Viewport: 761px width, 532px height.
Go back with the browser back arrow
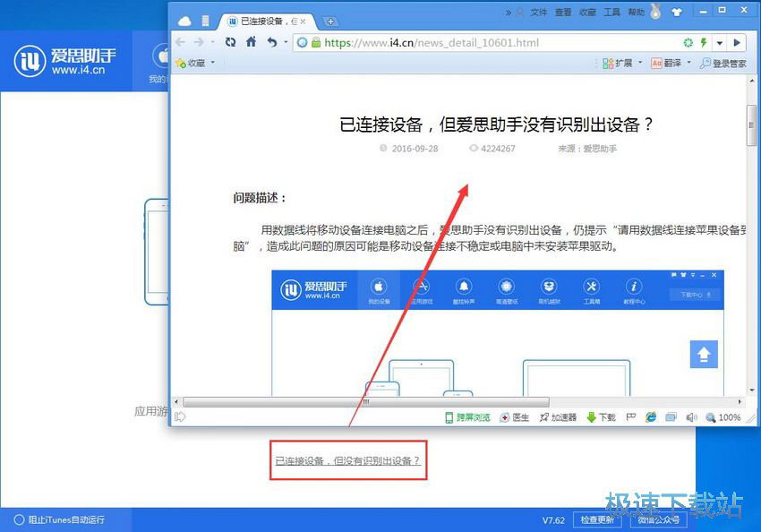coord(181,43)
